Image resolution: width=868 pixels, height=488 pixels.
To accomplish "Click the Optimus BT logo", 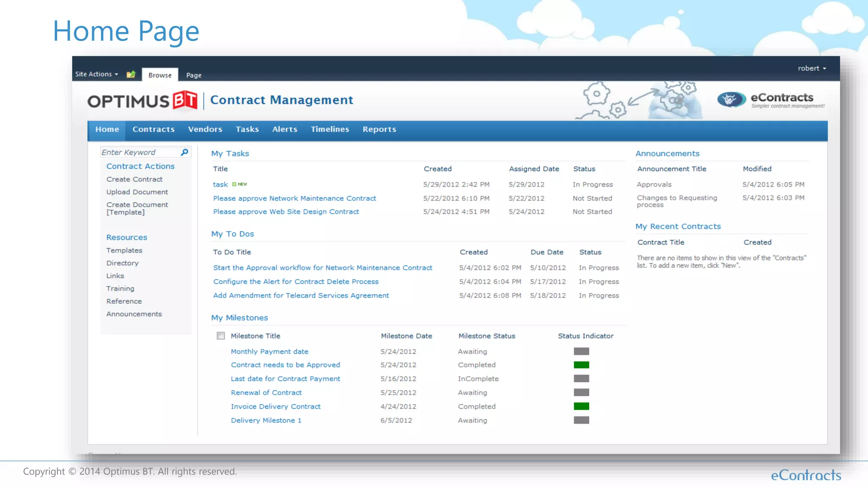I will (x=142, y=101).
